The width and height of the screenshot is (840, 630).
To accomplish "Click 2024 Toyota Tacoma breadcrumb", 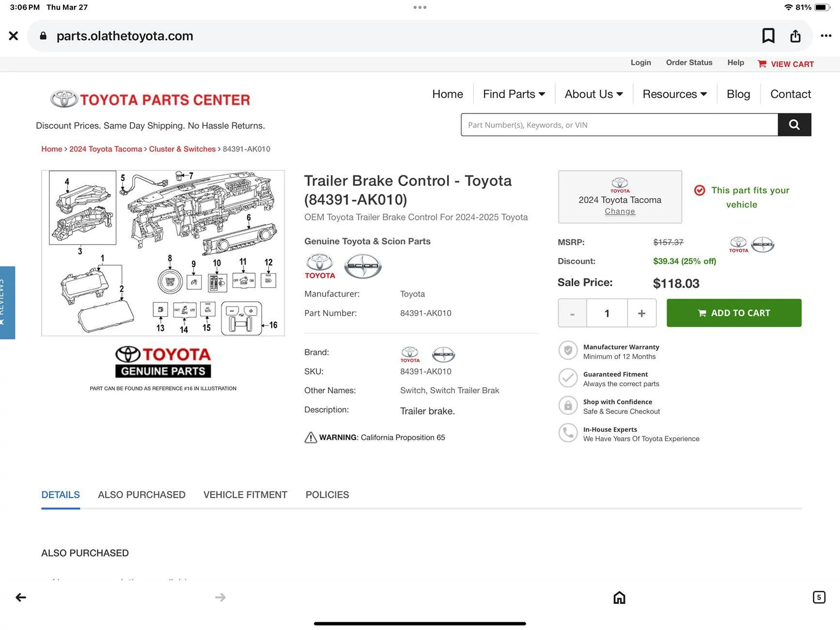I will pos(106,149).
